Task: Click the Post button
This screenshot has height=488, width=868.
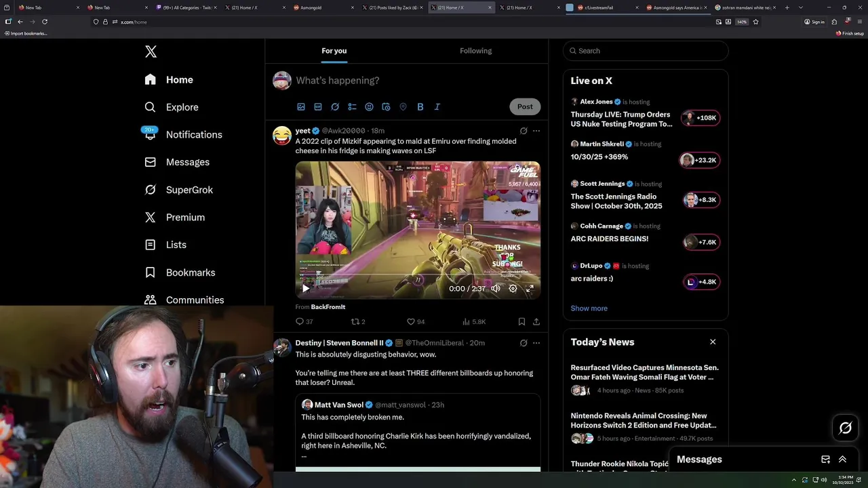Action: click(x=525, y=106)
